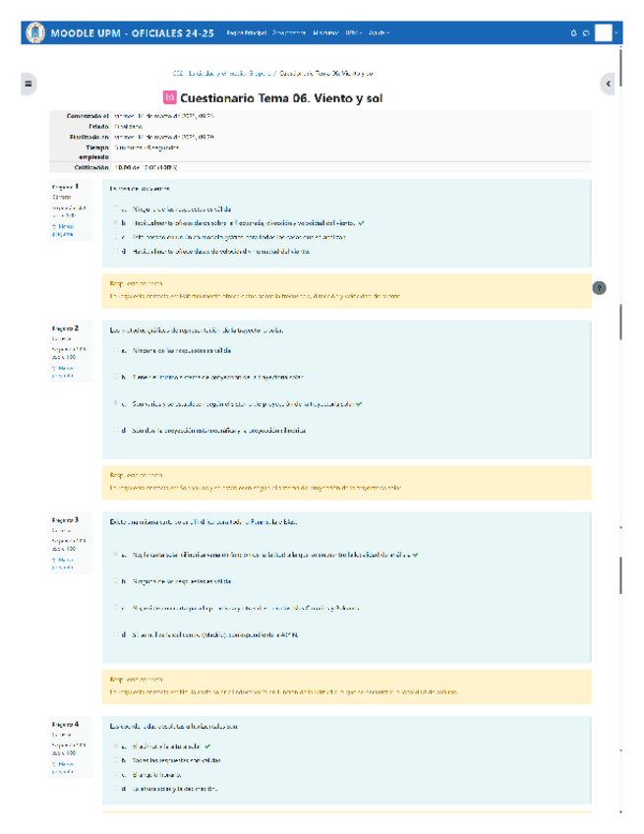Click the Pregunta 4 question statement text
Image resolution: width=644 pixels, height=834 pixels.
coord(173,726)
